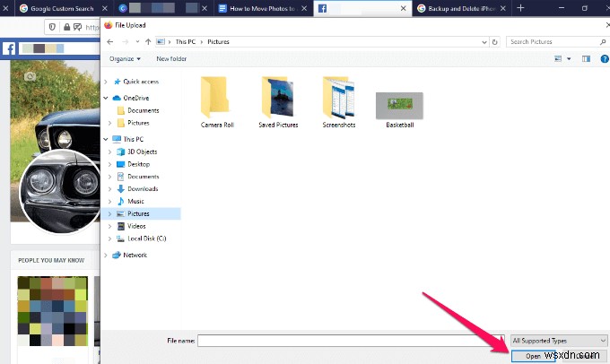Change the view with the view icon

pos(558,58)
